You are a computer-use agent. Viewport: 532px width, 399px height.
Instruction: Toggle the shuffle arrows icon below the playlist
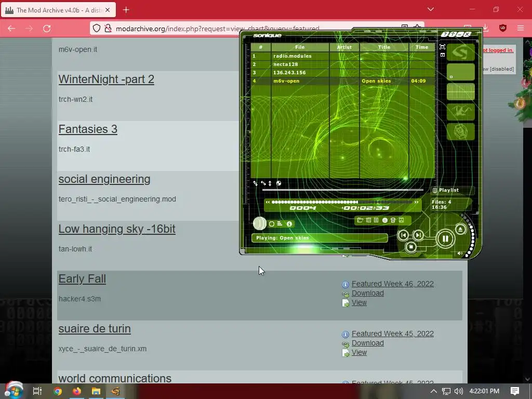pyautogui.click(x=255, y=183)
